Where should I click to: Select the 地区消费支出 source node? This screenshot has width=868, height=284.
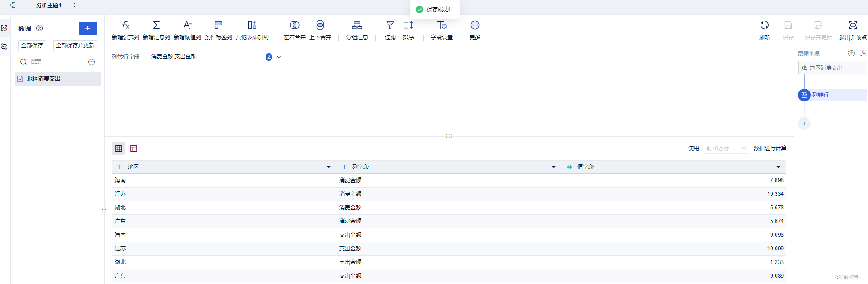pos(832,68)
